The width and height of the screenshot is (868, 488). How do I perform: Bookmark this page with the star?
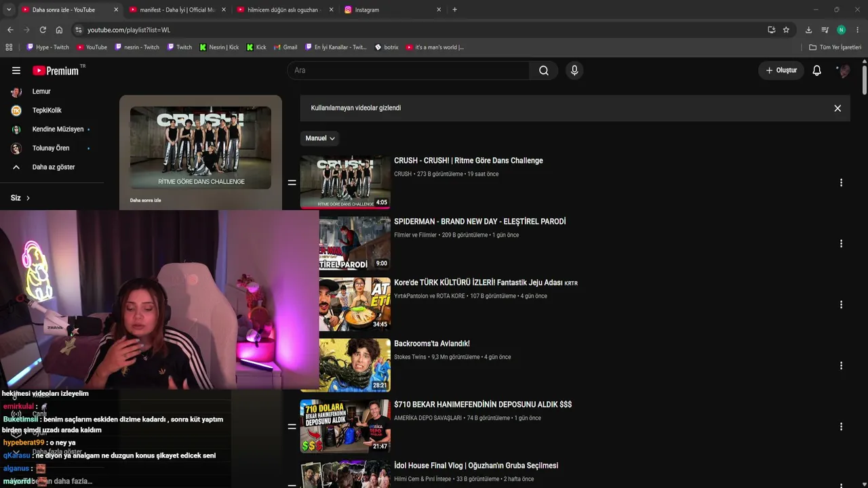coord(786,30)
